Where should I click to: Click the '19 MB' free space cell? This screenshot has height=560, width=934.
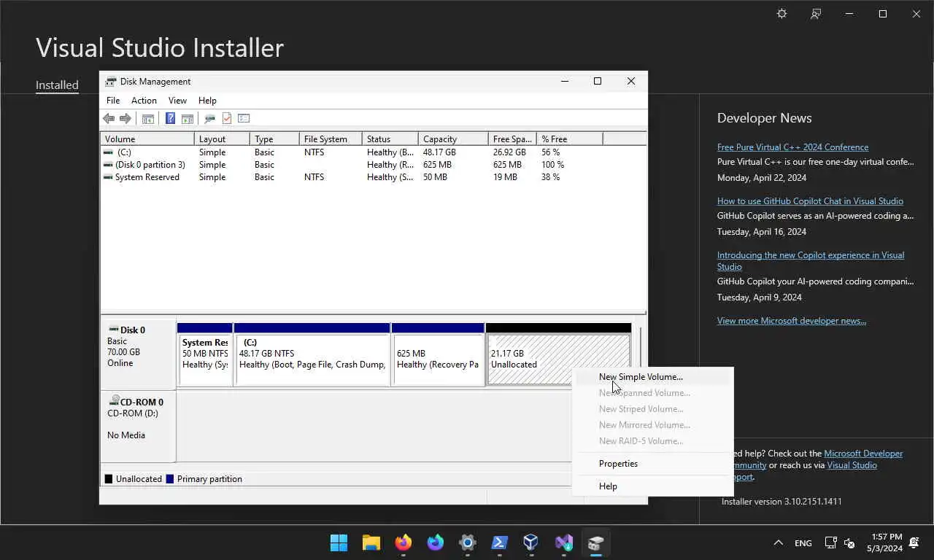click(505, 177)
